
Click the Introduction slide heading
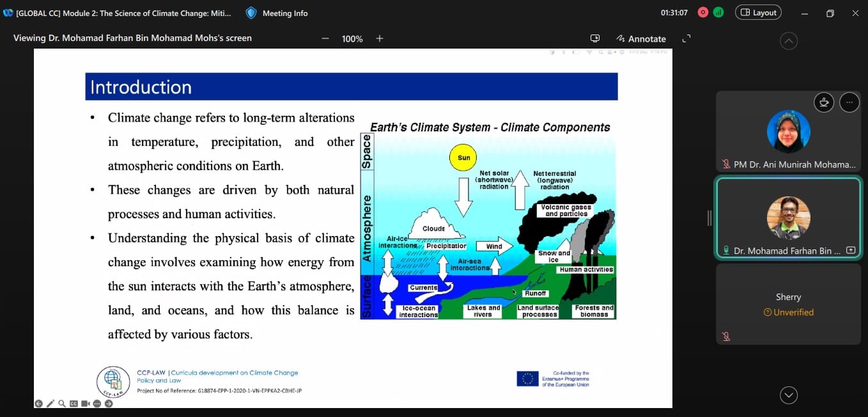tap(141, 87)
